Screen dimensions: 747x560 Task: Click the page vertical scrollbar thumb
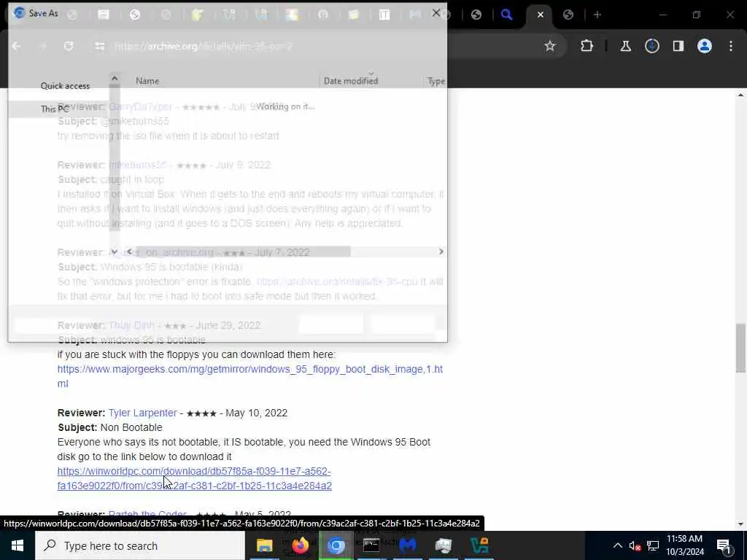pos(740,348)
